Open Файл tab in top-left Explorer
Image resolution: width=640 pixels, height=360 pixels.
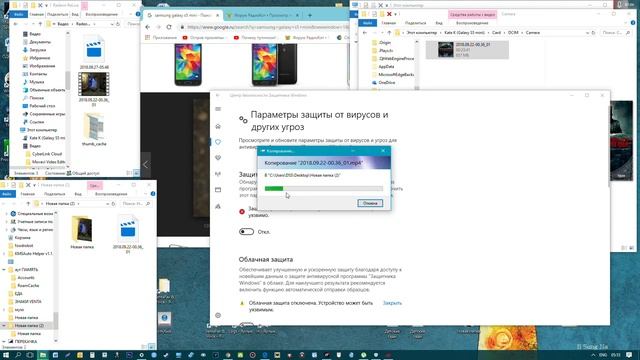[x=18, y=14]
